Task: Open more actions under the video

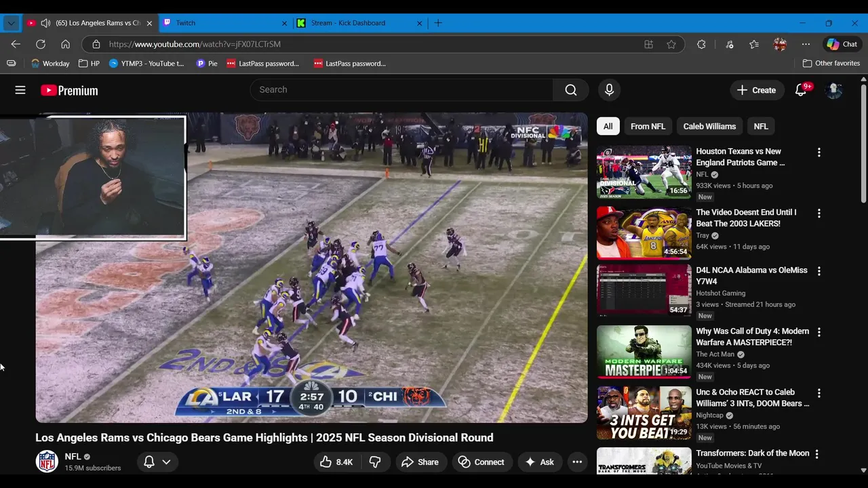Action: tap(577, 462)
